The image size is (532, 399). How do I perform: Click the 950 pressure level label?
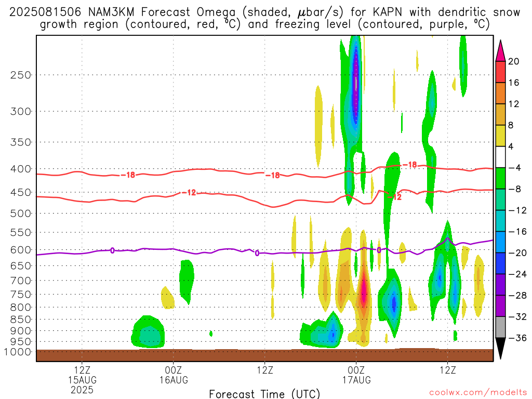tap(21, 342)
